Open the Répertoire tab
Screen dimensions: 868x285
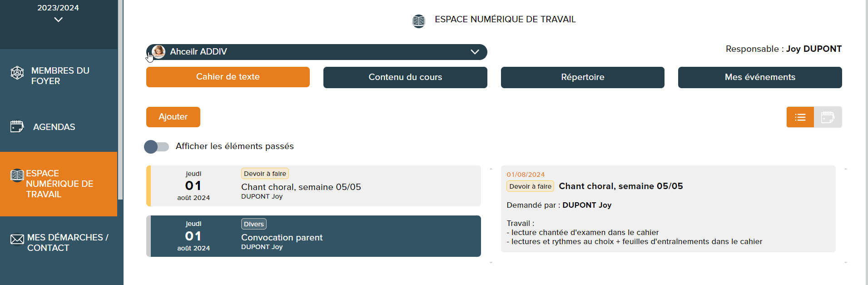click(582, 77)
